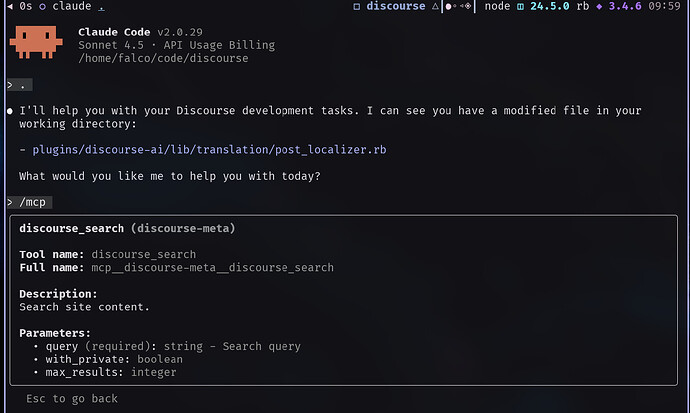Screen dimensions: 690x413
Task: Click the 'discourse' directory name in status bar
Action: [x=396, y=6]
